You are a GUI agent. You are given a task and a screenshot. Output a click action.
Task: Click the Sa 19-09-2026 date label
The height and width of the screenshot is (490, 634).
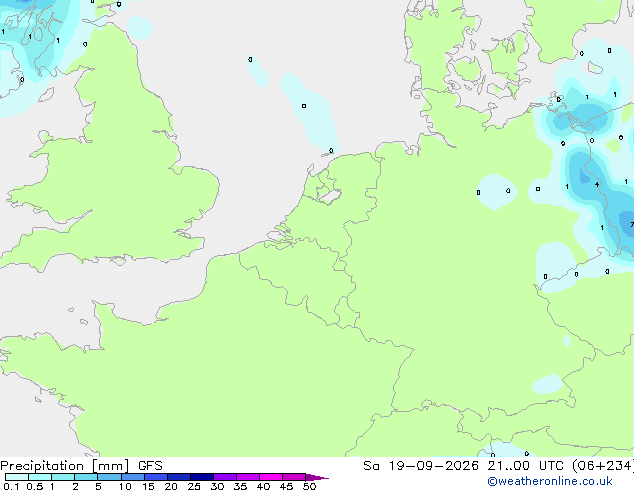[421, 466]
